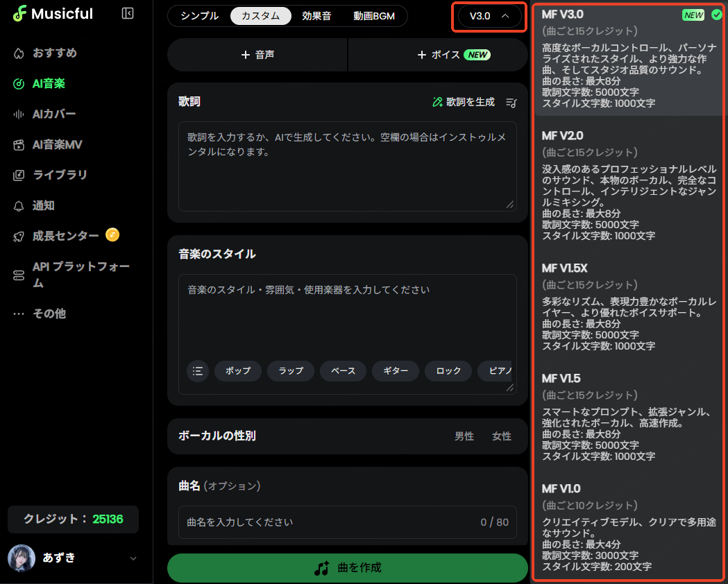Select the カスタム tab
Screen dimensions: 728x584
click(260, 16)
